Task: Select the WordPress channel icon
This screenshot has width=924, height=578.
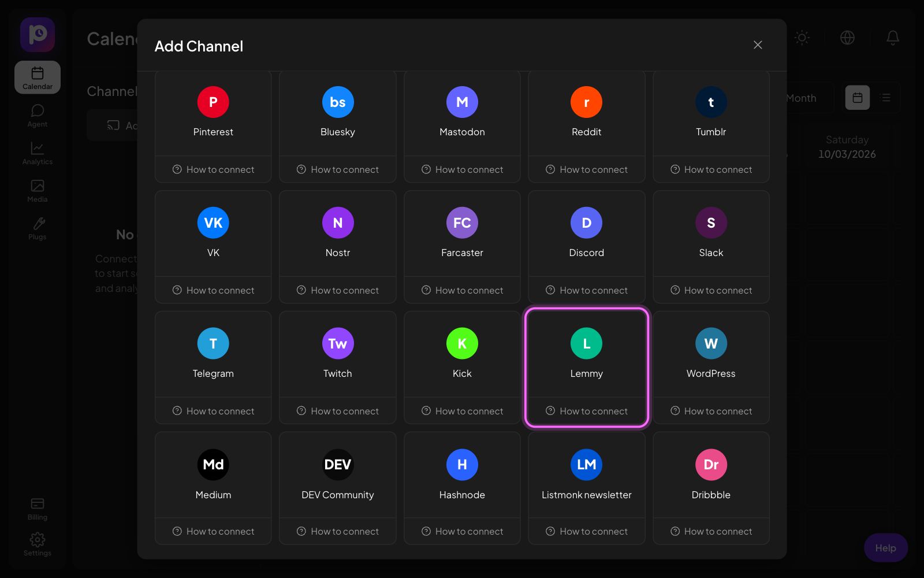Action: 711,344
